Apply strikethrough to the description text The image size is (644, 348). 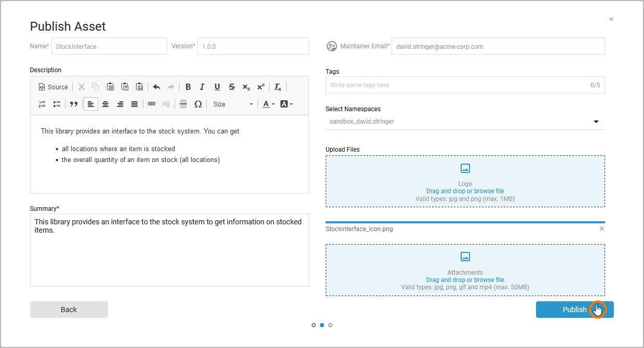point(231,87)
